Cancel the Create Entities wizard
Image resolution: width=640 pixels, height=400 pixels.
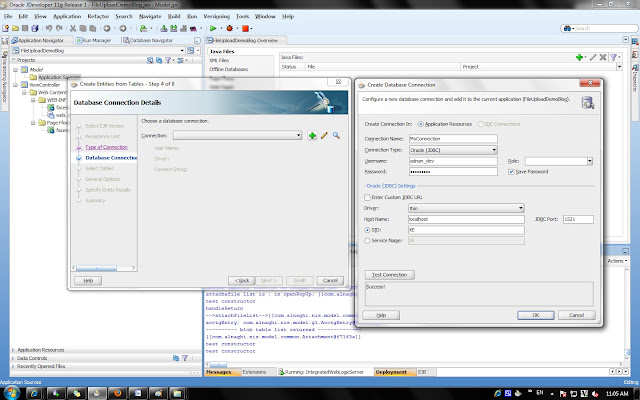(330, 281)
